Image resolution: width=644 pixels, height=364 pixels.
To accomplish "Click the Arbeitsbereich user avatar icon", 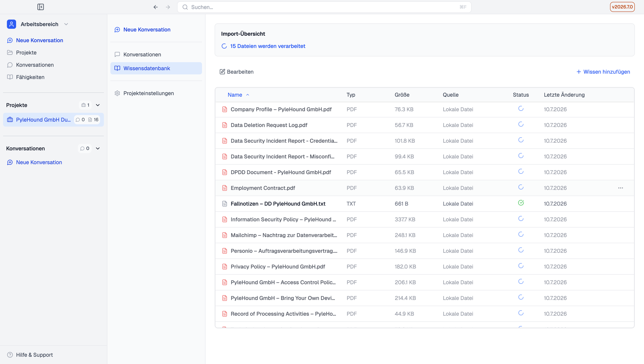I will tap(12, 24).
